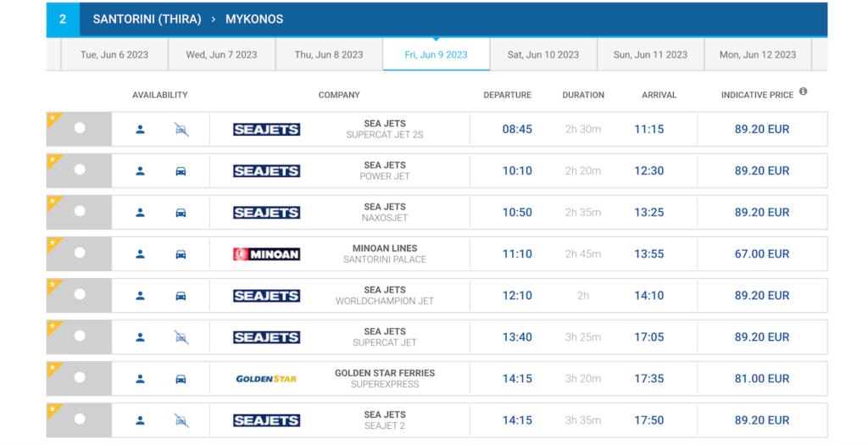Image resolution: width=868 pixels, height=445 pixels.
Task: Click passenger icon in Superexpress row
Action: pos(140,379)
